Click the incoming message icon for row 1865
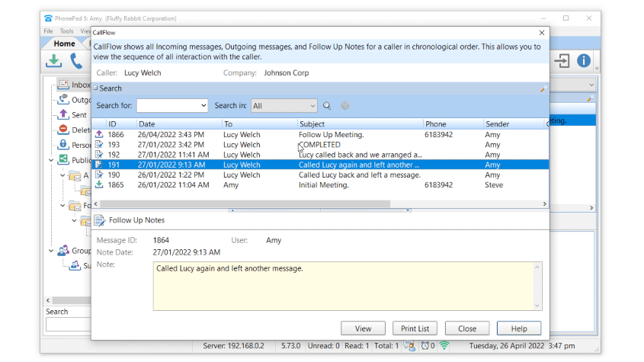The image size is (644, 362). tap(99, 185)
